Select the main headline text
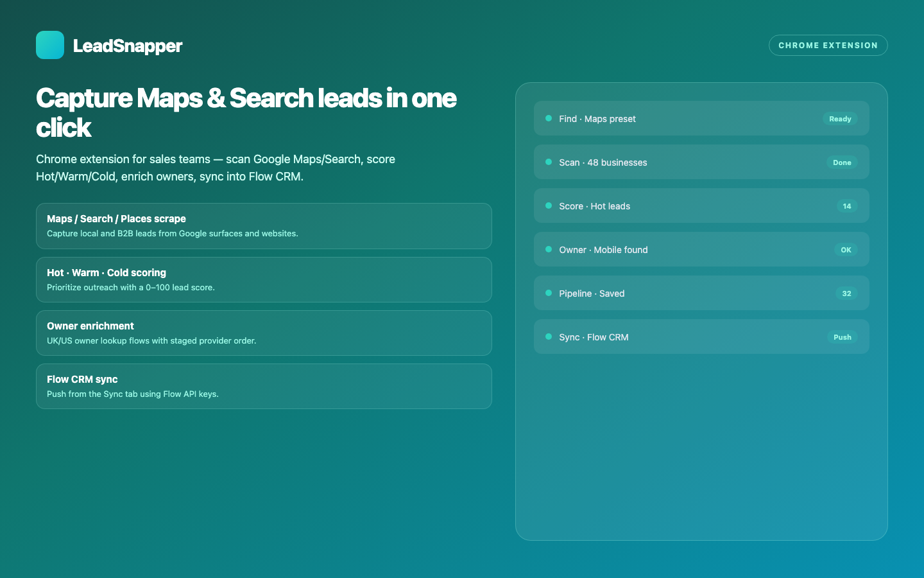Viewport: 924px width, 578px height. pyautogui.click(x=246, y=113)
